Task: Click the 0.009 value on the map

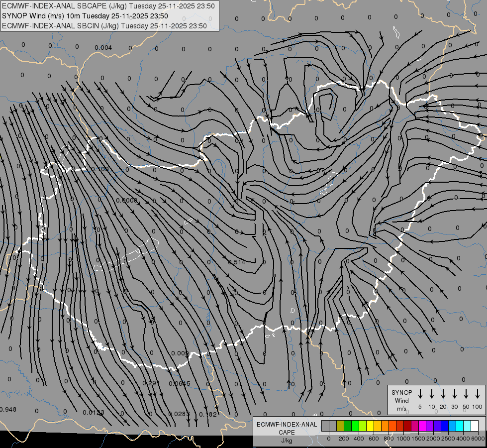Action: (180, 353)
